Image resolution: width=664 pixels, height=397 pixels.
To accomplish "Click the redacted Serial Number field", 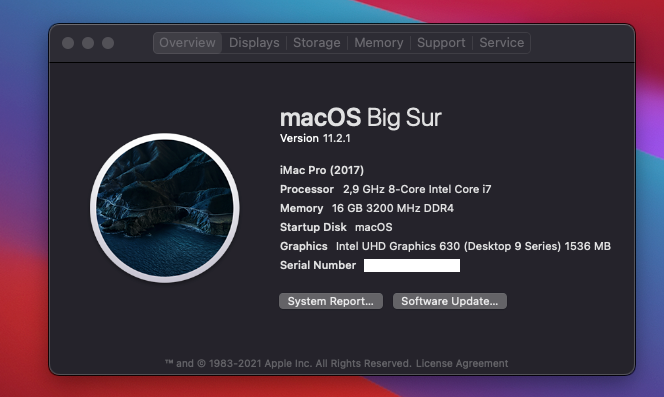I will pyautogui.click(x=412, y=266).
